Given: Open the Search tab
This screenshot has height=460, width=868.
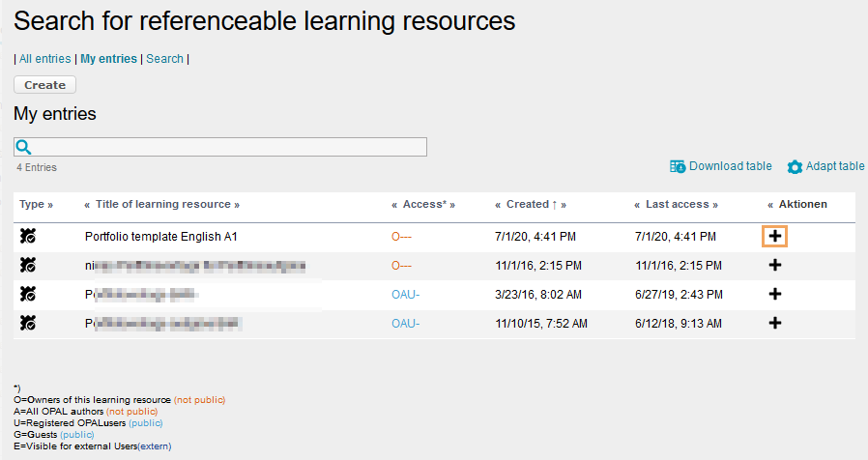Looking at the screenshot, I should [x=164, y=59].
